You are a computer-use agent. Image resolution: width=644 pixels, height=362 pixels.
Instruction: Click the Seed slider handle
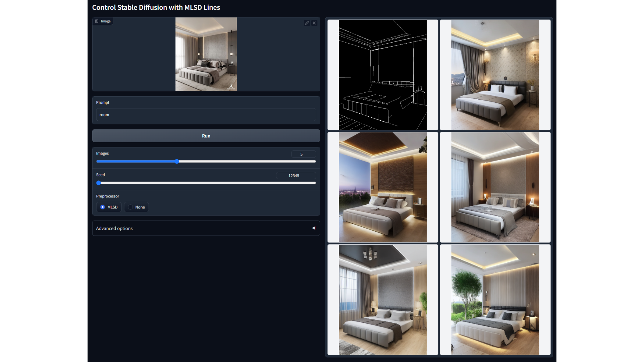coord(99,183)
